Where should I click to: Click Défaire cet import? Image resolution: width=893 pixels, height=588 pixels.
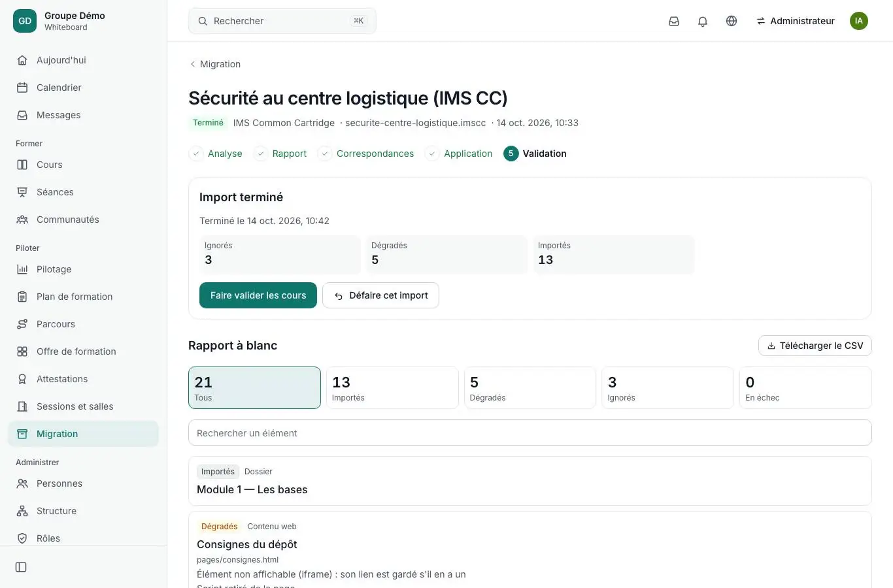[x=380, y=295]
